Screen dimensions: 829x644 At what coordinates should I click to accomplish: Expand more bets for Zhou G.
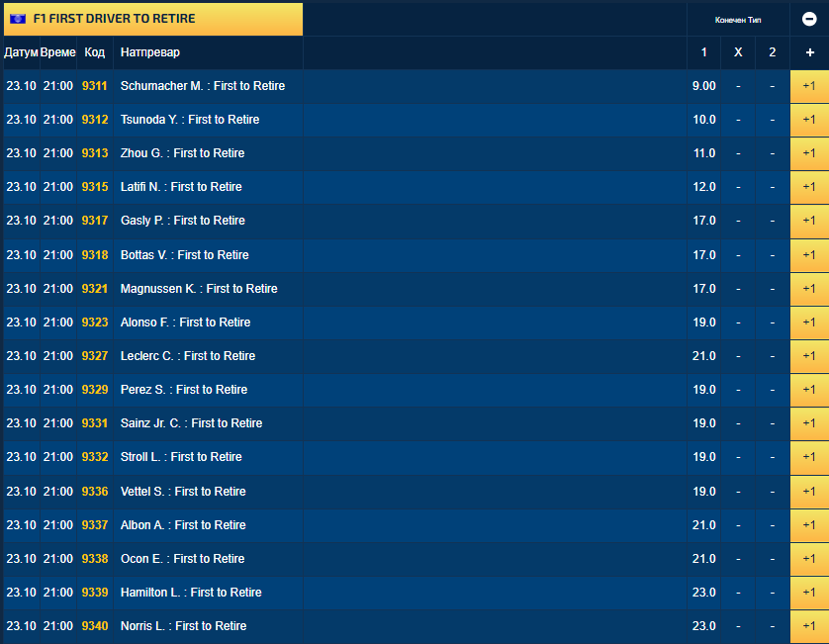pos(809,153)
